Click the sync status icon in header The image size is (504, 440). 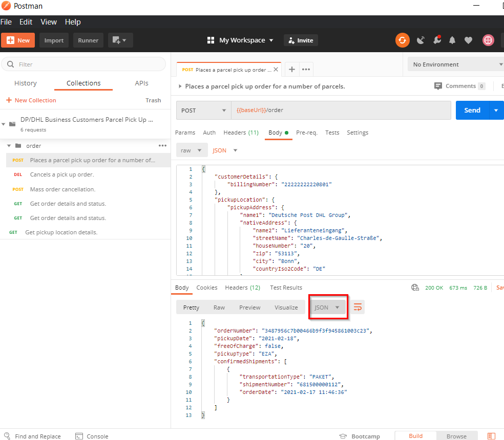pyautogui.click(x=403, y=40)
